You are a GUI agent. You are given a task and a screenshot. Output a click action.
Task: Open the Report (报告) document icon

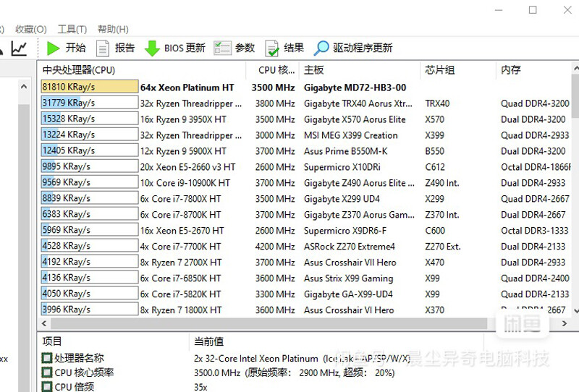coord(103,48)
